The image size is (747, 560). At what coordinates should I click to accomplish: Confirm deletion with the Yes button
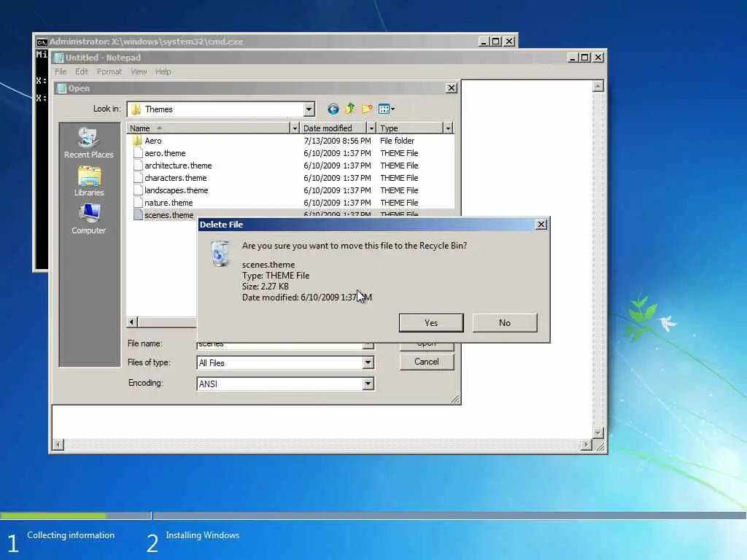[x=431, y=323]
